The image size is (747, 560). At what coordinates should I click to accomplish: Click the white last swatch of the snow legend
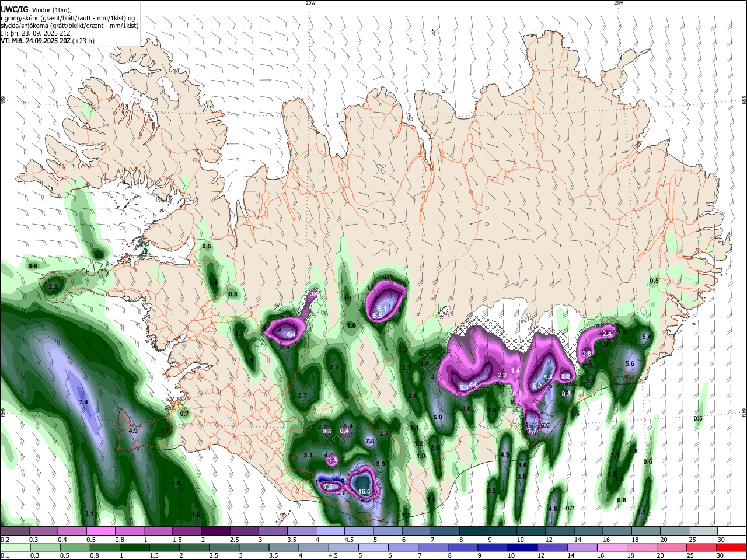coord(731,531)
